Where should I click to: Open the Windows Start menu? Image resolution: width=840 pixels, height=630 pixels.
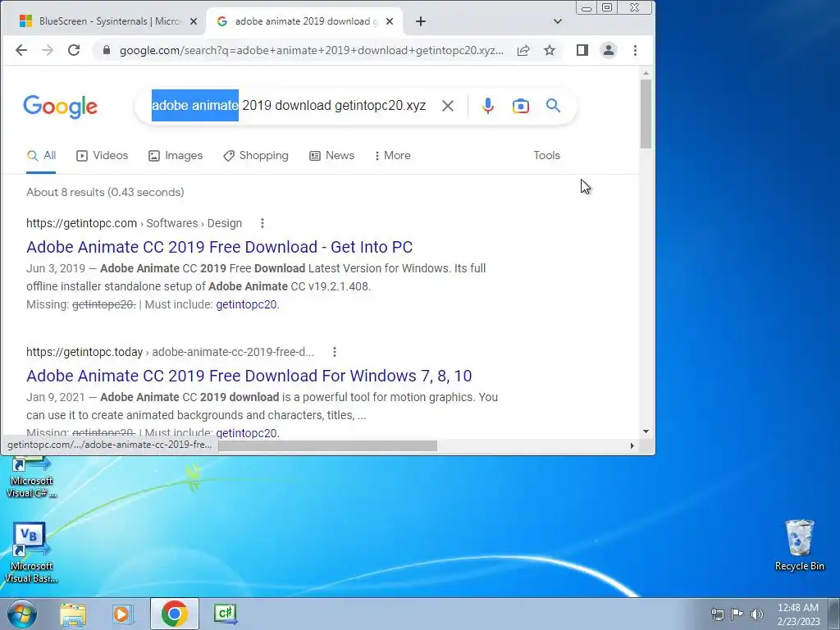pyautogui.click(x=21, y=614)
